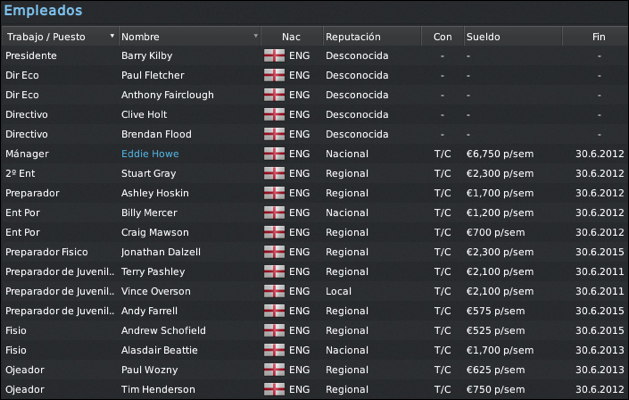Click the flag icon next to Stuart Gray
This screenshot has width=629, height=400.
(x=274, y=173)
